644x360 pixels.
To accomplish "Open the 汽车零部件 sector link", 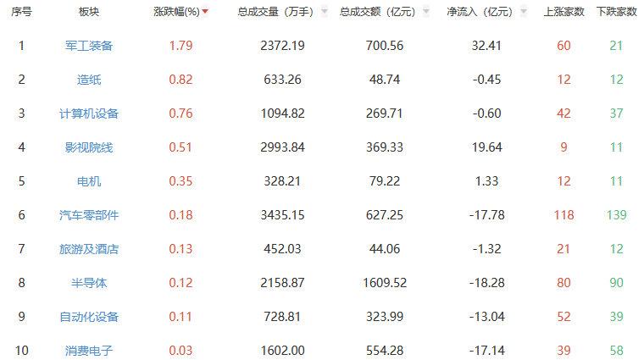I will tap(89, 215).
